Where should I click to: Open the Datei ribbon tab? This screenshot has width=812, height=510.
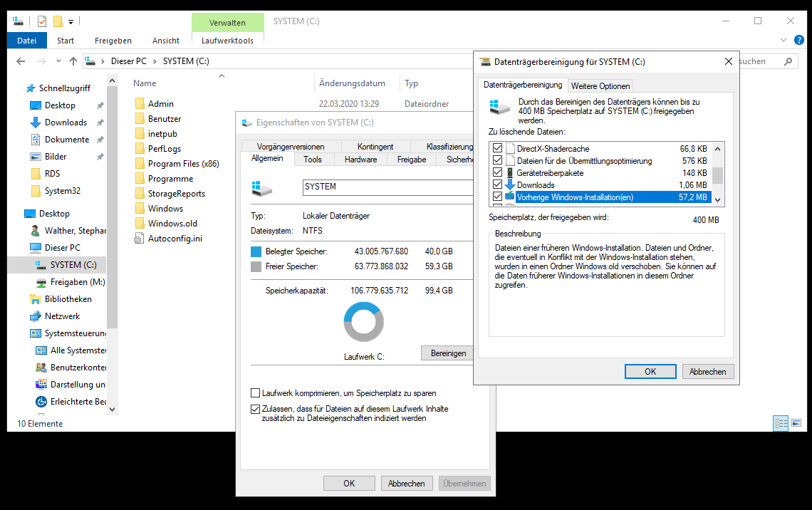[x=27, y=41]
